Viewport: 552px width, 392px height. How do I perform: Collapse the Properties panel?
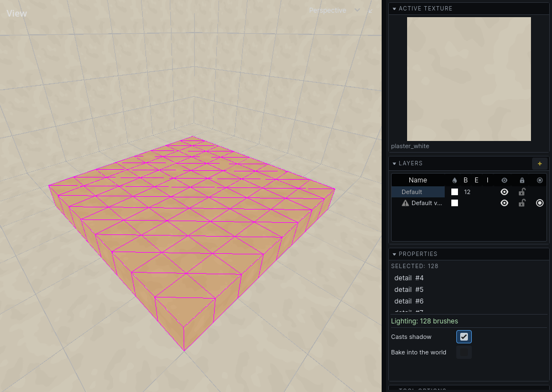pyautogui.click(x=394, y=254)
